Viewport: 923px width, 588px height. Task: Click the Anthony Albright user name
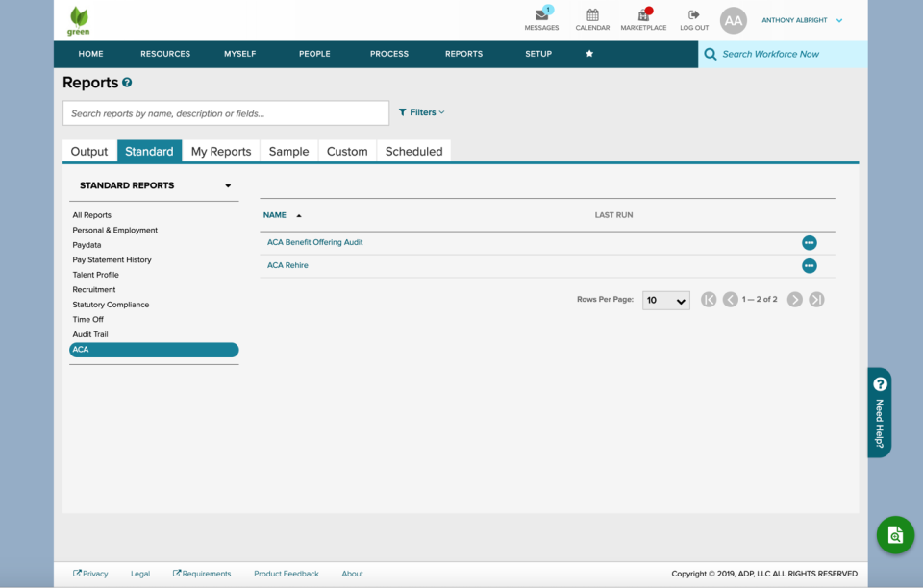click(x=794, y=20)
